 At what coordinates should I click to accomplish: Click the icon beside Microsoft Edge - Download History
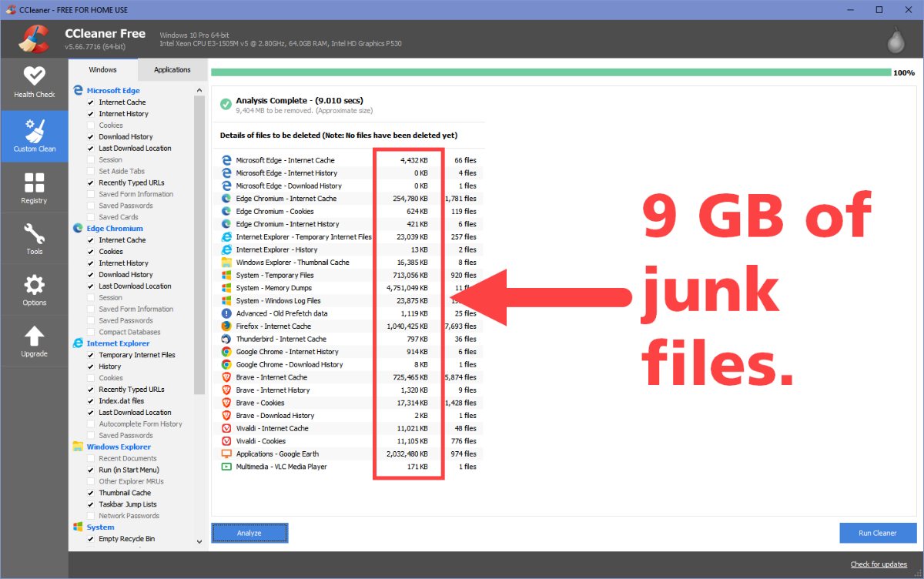tap(226, 186)
